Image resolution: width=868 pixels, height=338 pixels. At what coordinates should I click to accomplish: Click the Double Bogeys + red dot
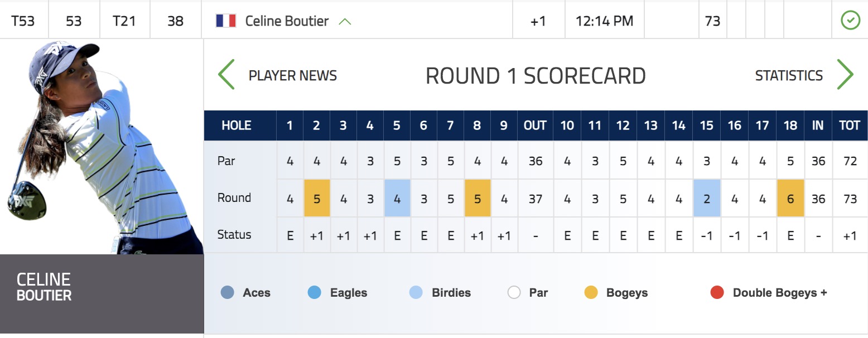pos(717,292)
